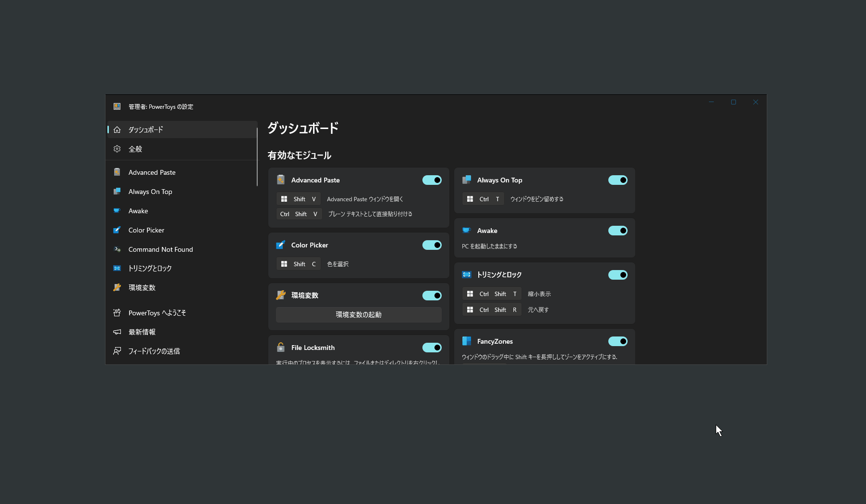Open フィードバックの送信 link in sidebar

point(154,351)
